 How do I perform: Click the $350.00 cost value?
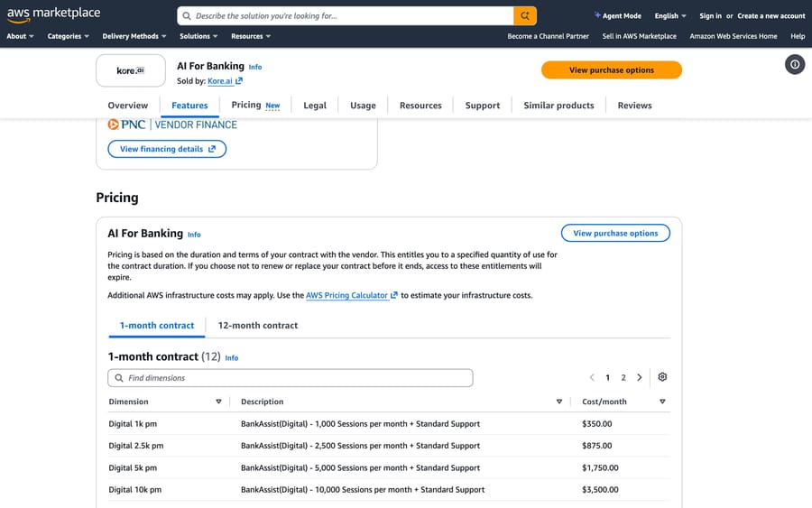pos(596,423)
